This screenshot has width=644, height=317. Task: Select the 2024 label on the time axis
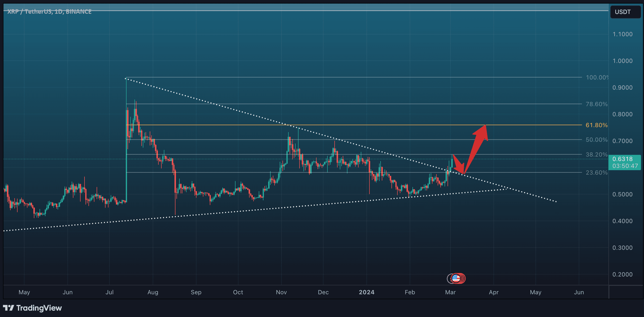pos(366,292)
